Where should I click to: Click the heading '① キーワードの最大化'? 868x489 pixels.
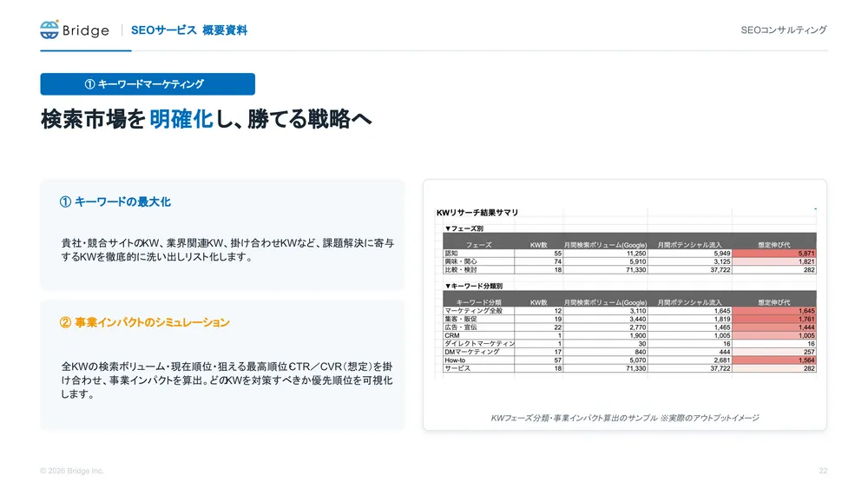[x=115, y=202]
